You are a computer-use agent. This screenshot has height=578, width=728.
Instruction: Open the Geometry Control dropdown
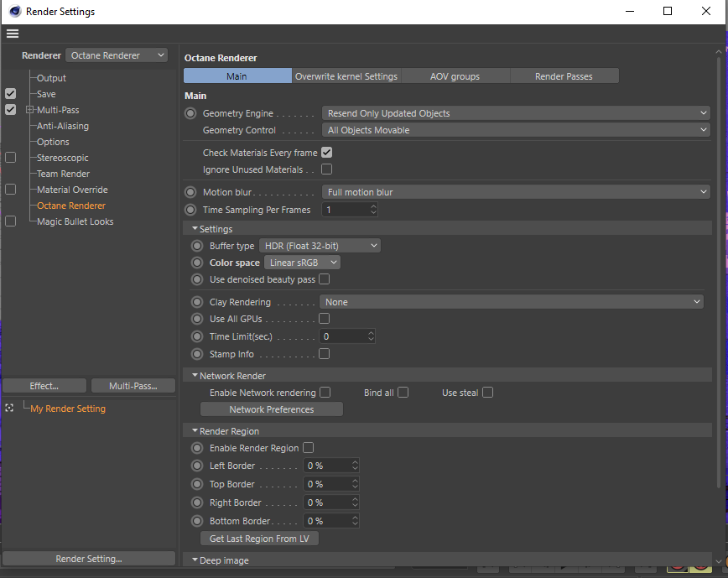[516, 130]
